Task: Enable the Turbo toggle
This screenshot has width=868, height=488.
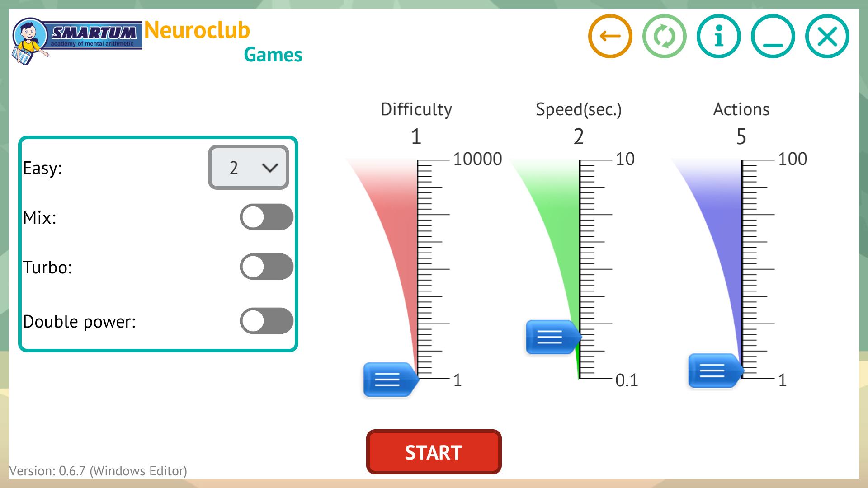Action: [266, 267]
